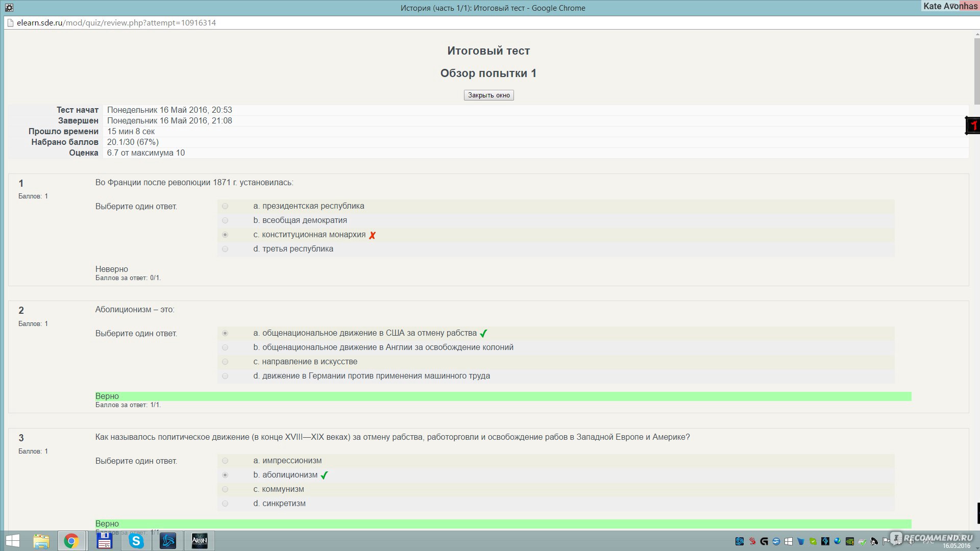Click the page vertical scrollbar thumb

[977, 71]
